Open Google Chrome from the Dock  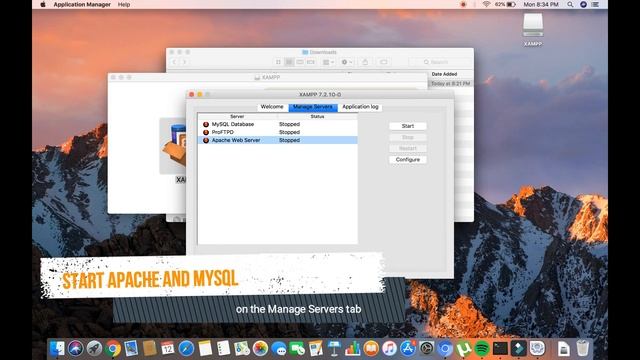coord(113,349)
